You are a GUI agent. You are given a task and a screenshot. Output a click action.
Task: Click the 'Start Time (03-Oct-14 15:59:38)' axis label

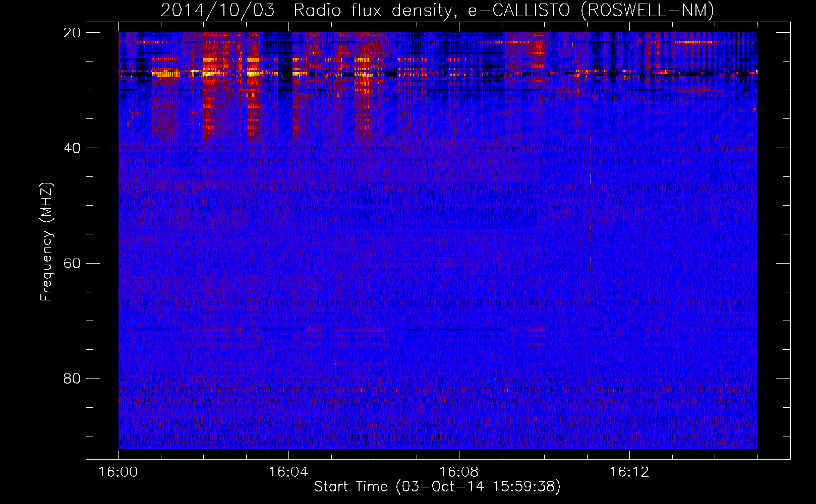[437, 487]
